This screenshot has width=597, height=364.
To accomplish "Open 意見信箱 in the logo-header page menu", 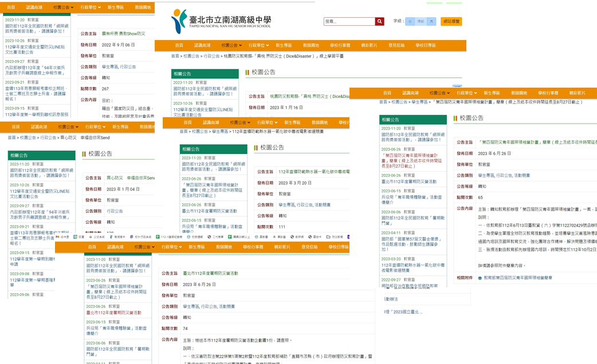I will [x=396, y=45].
